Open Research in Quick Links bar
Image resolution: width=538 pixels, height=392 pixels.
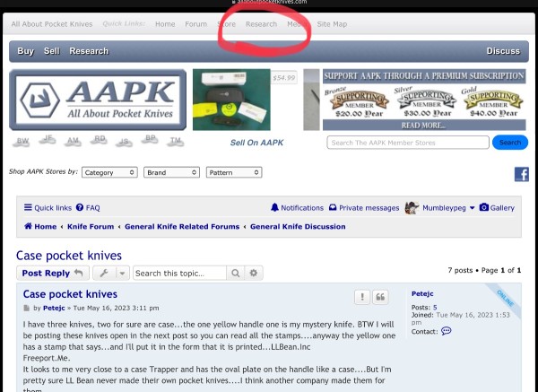pyautogui.click(x=261, y=24)
